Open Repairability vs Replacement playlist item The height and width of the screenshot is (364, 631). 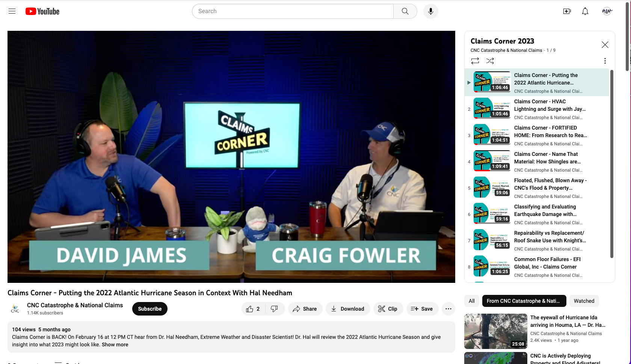point(537,240)
